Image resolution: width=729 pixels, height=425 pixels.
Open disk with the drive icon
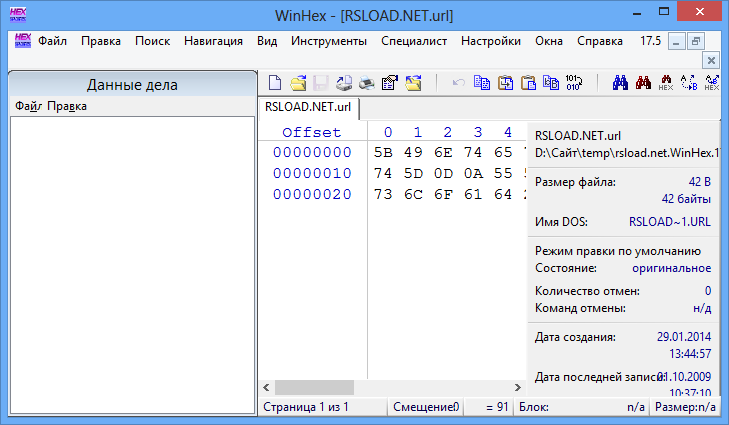click(x=344, y=83)
